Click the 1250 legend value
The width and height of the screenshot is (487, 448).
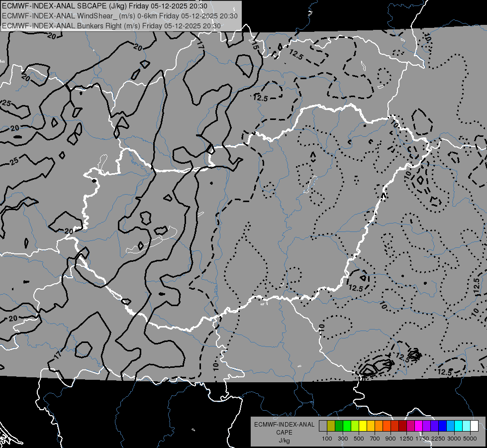[406, 439]
